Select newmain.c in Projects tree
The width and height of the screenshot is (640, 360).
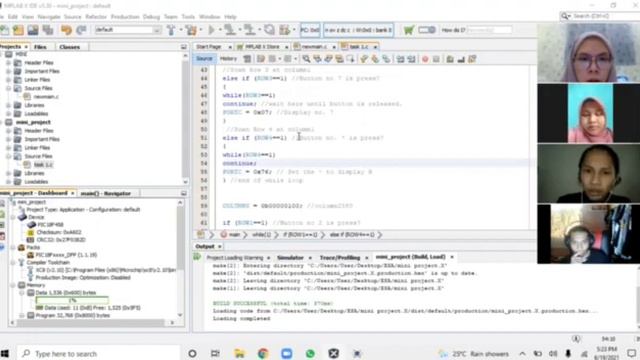45,97
